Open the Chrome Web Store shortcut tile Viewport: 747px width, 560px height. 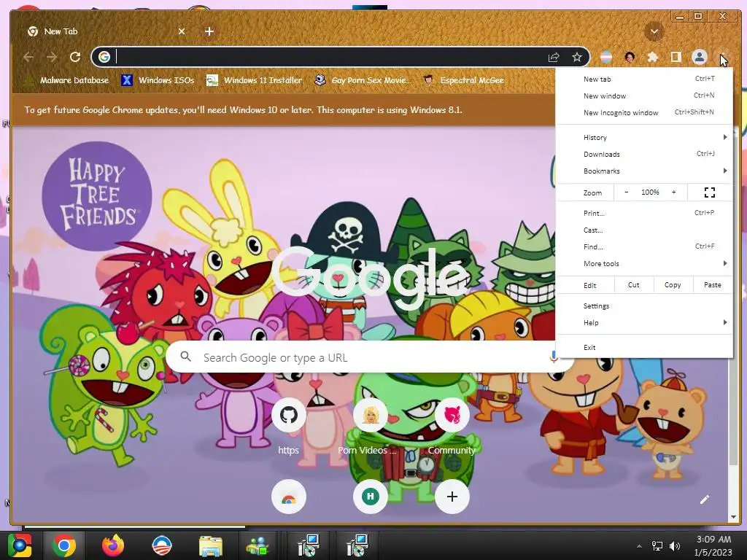(x=289, y=497)
